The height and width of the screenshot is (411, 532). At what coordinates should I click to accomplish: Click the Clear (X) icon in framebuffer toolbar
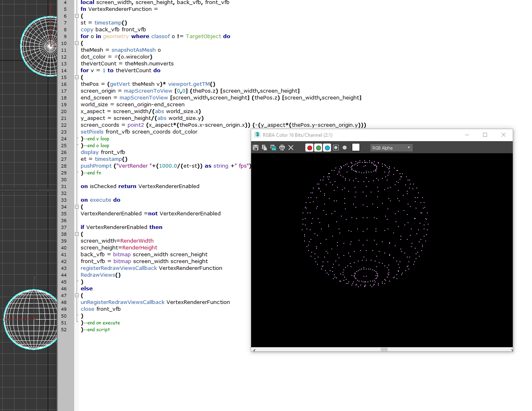point(291,148)
